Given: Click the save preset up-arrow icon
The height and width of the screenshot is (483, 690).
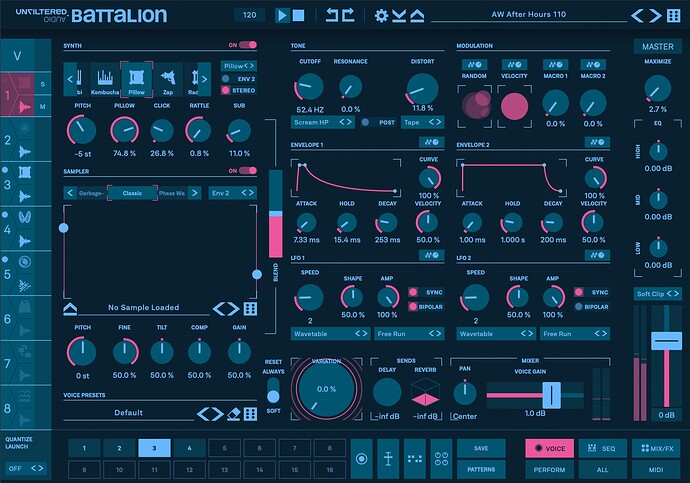Looking at the screenshot, I should click(x=417, y=16).
